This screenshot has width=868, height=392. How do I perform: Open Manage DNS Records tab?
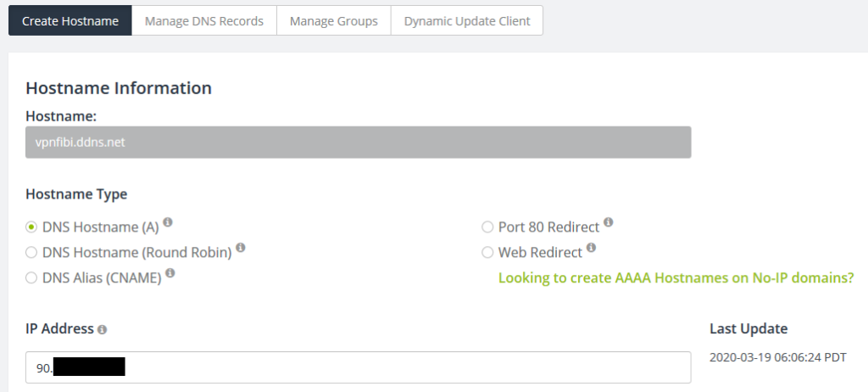pyautogui.click(x=203, y=21)
